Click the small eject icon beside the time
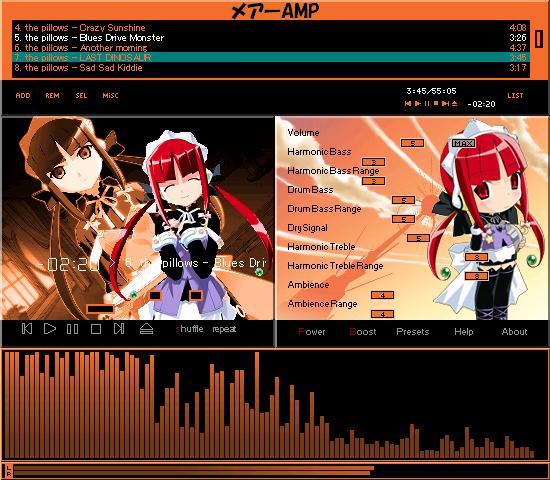Image resolution: width=550 pixels, height=480 pixels. (x=455, y=104)
